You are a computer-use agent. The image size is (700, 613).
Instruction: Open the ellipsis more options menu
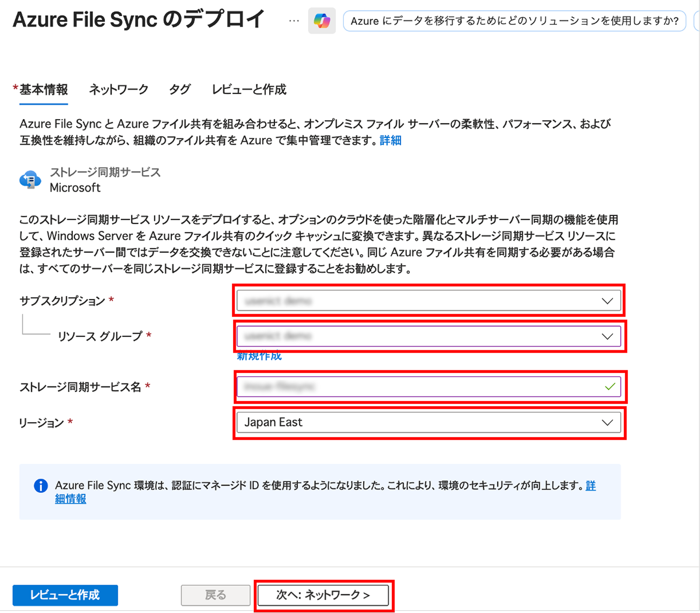[x=294, y=21]
